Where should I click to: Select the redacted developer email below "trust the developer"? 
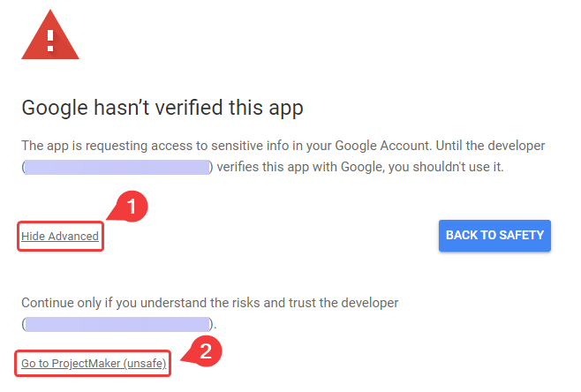[x=117, y=324]
